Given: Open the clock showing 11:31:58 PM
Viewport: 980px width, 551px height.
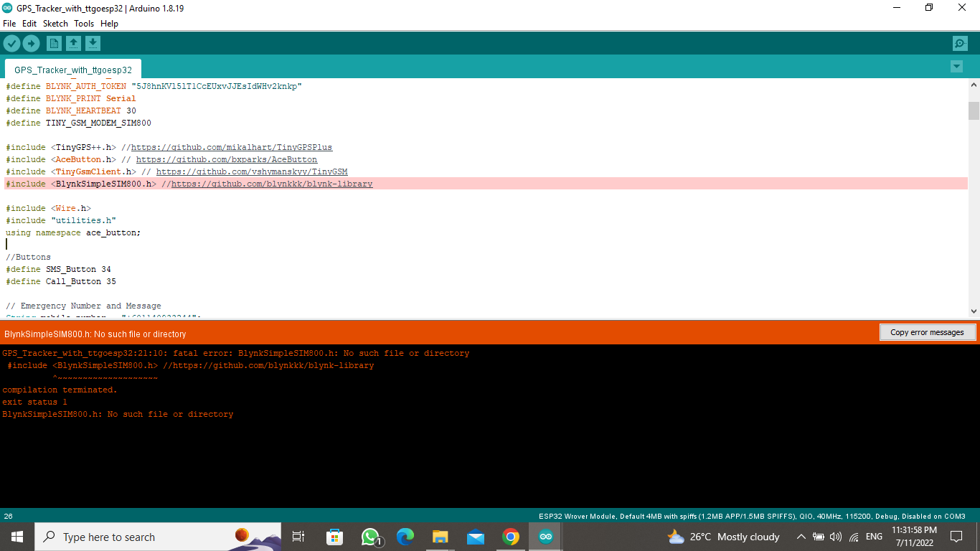Looking at the screenshot, I should click(x=914, y=537).
